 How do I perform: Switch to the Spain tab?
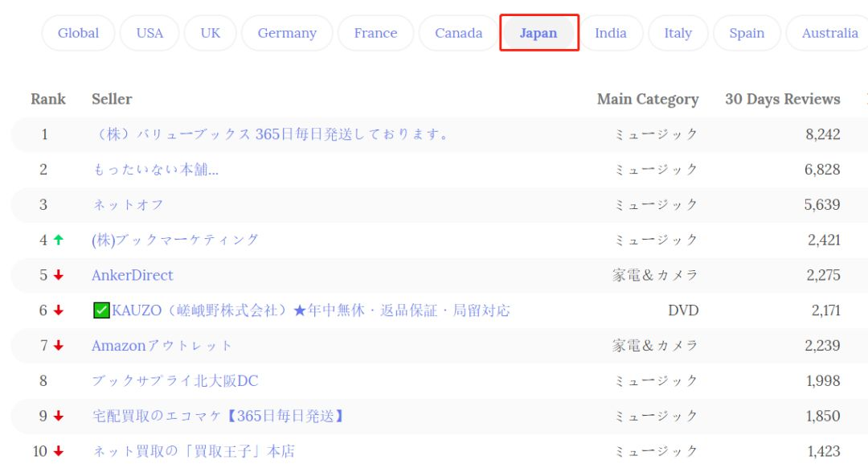747,33
